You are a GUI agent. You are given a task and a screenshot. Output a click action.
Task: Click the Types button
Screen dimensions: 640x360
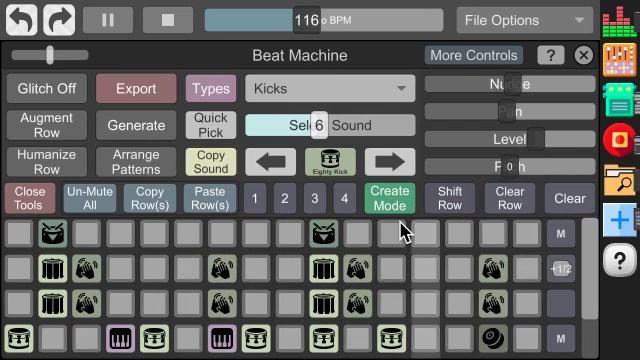211,89
